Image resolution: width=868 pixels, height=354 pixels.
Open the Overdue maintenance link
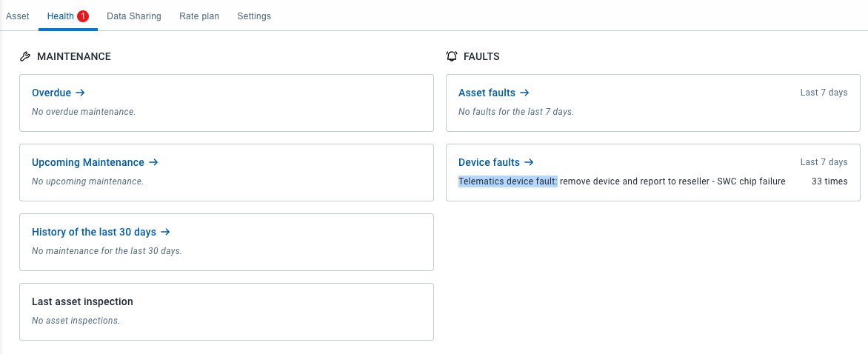tap(52, 93)
